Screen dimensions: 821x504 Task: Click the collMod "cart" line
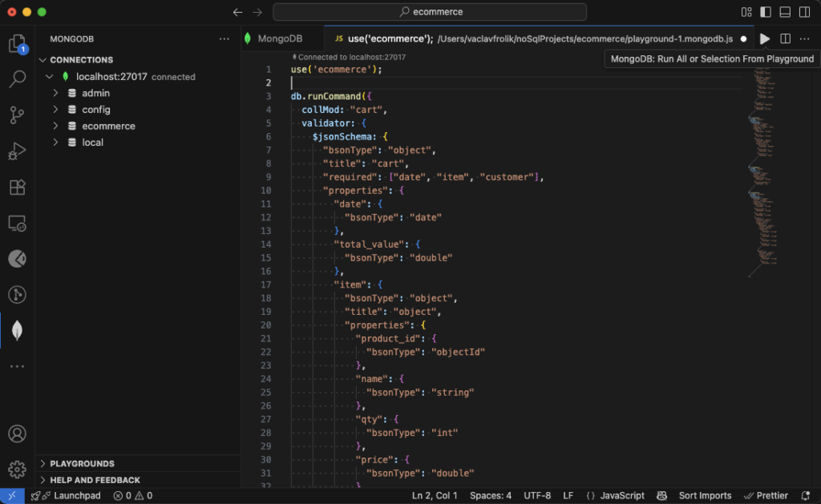click(344, 110)
